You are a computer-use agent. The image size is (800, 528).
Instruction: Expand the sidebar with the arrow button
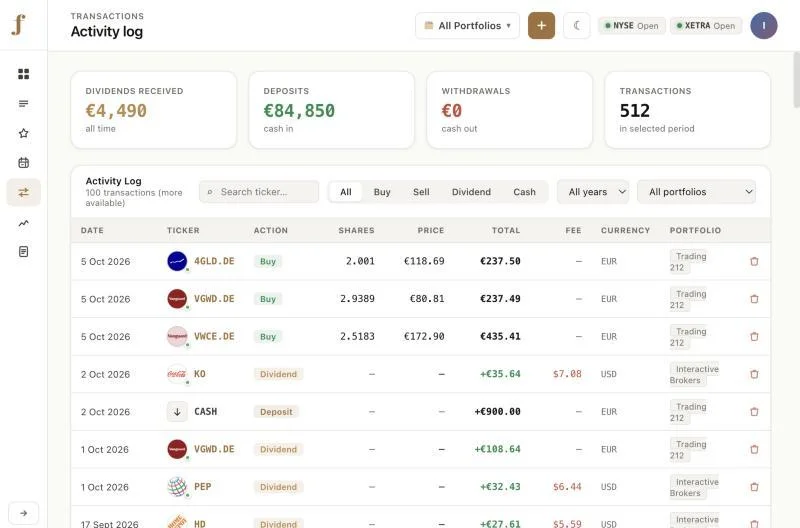click(23, 513)
